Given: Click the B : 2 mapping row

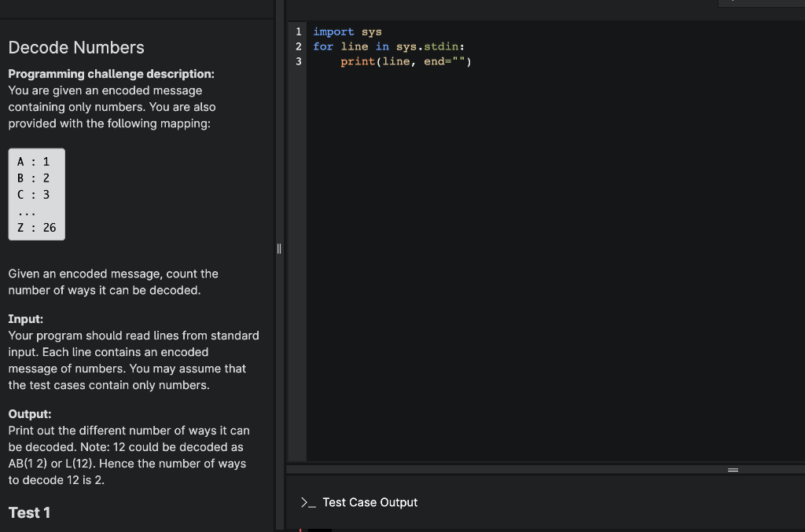Looking at the screenshot, I should 33,178.
